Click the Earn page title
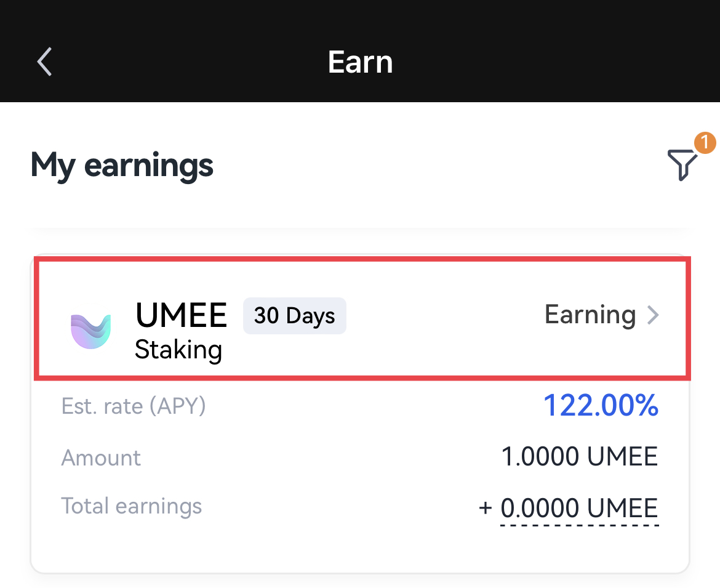This screenshot has height=588, width=720. (361, 62)
